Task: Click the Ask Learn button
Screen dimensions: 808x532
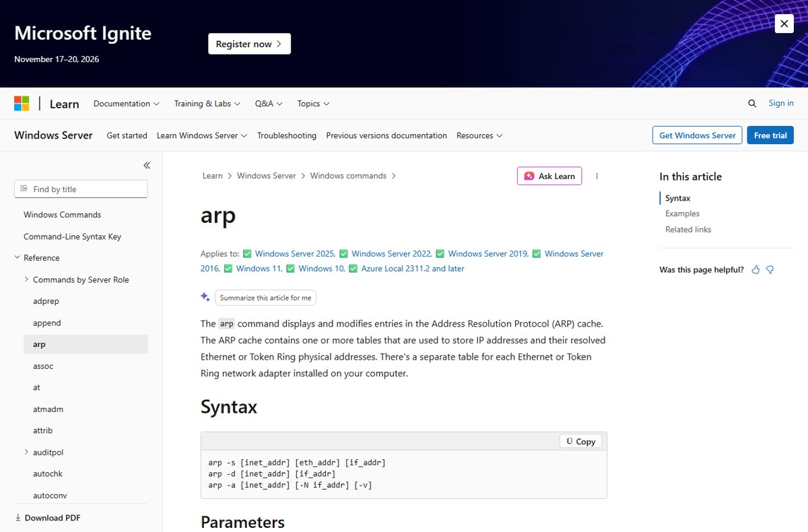Action: point(549,176)
